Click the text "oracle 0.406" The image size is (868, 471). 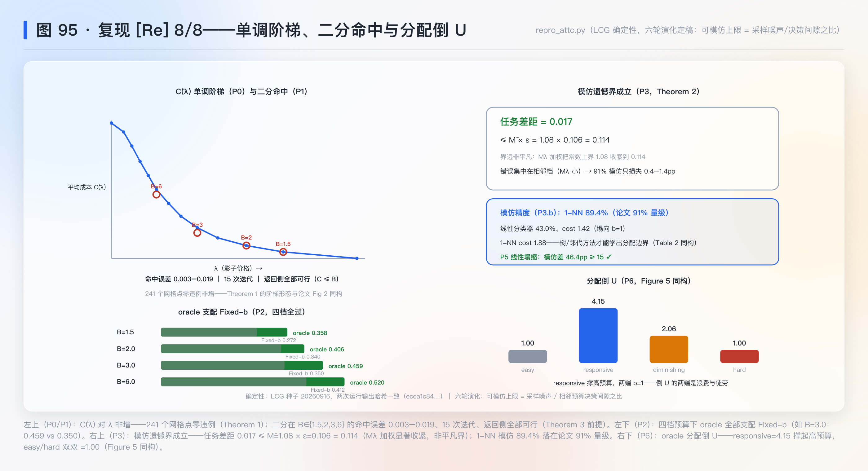pos(327,349)
